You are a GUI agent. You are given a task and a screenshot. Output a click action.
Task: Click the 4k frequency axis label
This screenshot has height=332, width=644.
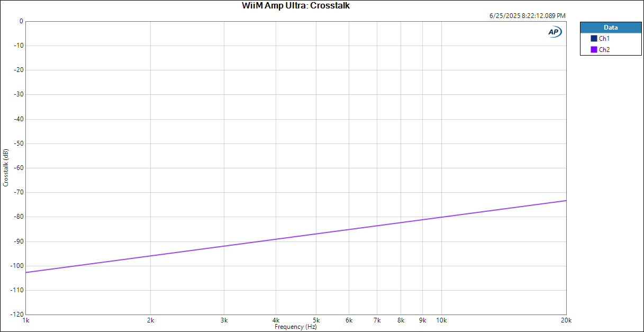coord(276,320)
